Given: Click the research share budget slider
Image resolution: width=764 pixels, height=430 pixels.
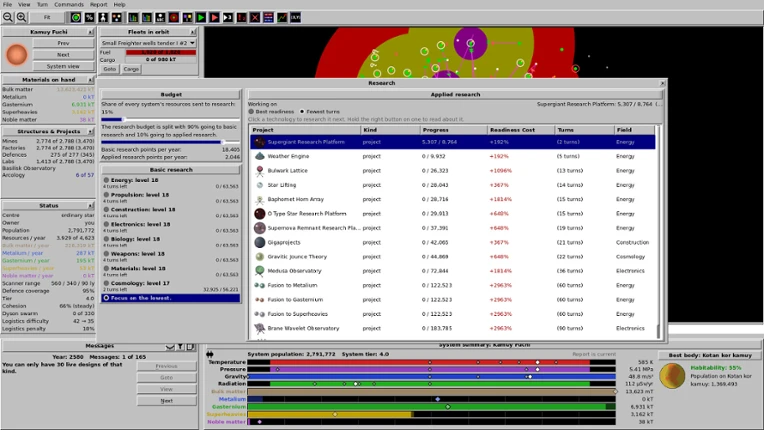Looking at the screenshot, I should [171, 119].
